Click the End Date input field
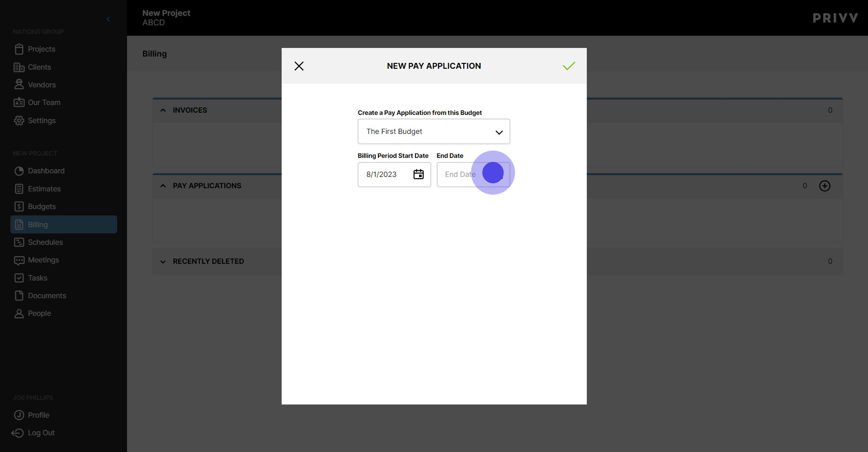 pyautogui.click(x=473, y=175)
